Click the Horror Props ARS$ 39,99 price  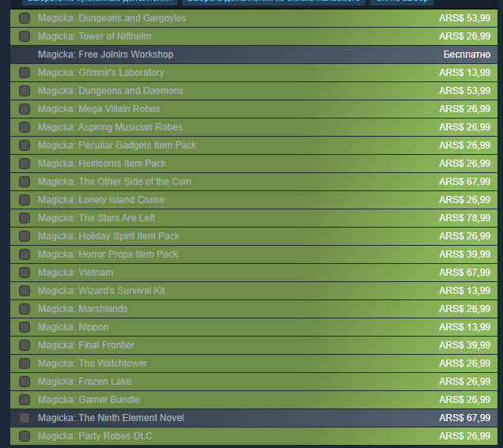click(x=465, y=254)
